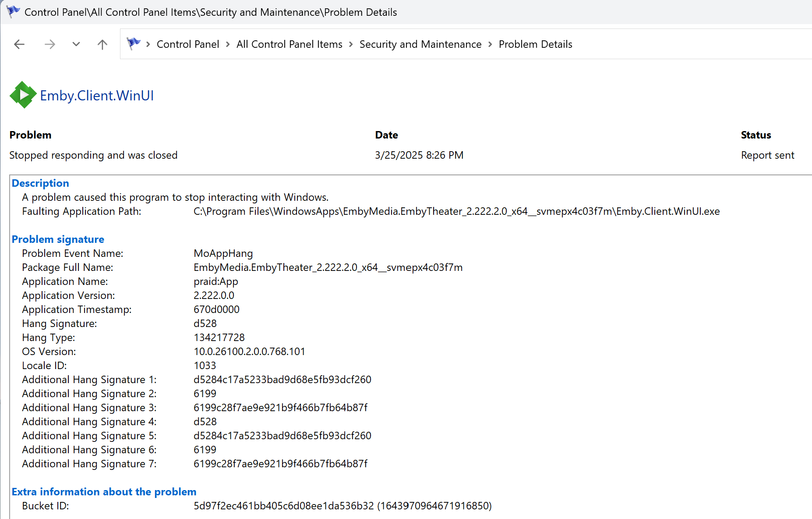Image resolution: width=812 pixels, height=519 pixels.
Task: Click the flag icon in address bar
Action: tap(134, 44)
